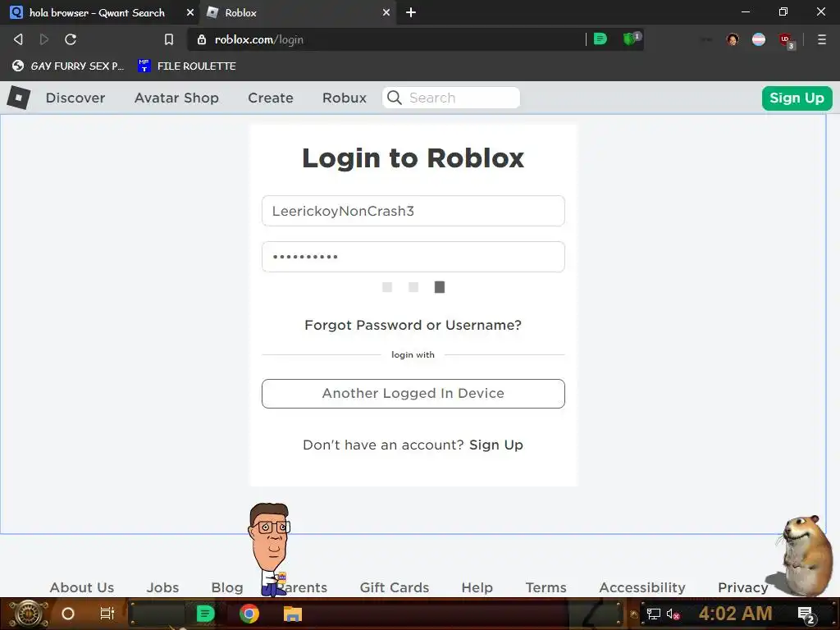Open the green chat icon in address bar

600,39
